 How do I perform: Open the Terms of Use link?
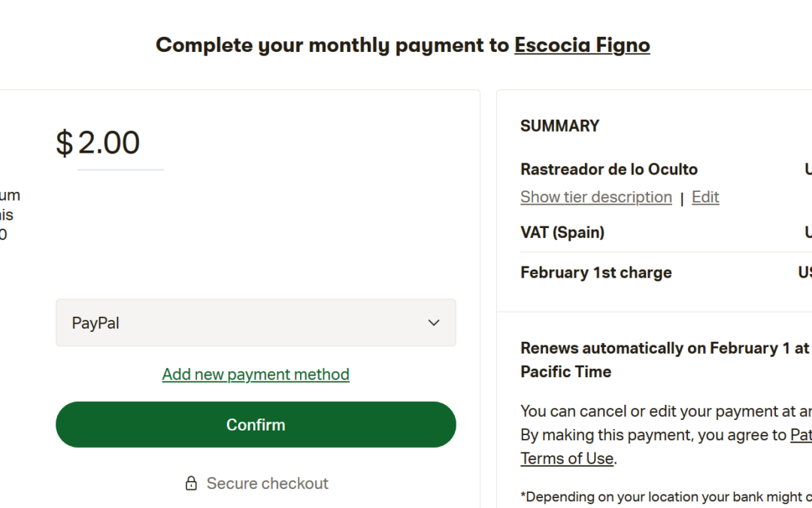click(567, 458)
